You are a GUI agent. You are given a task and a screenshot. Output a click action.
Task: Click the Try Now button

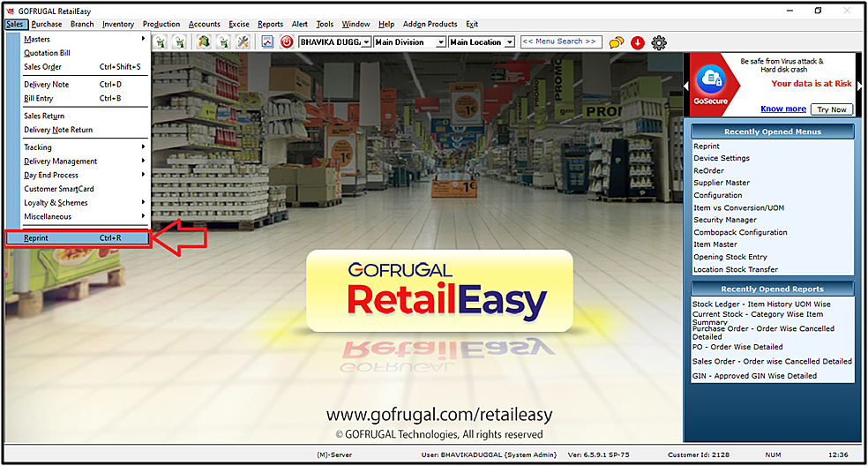[x=832, y=109]
